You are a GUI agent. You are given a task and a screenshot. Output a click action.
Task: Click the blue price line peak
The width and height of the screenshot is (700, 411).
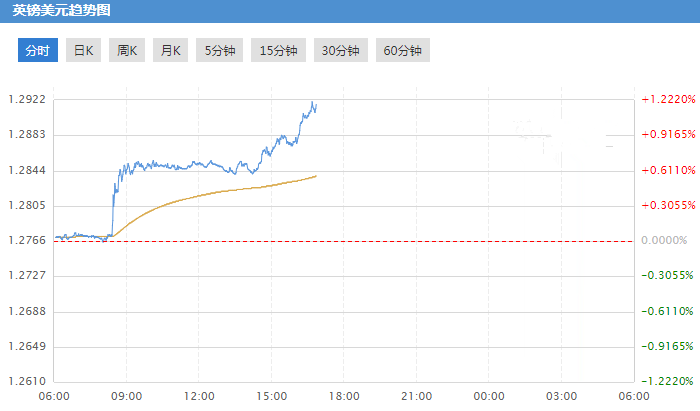click(x=313, y=103)
